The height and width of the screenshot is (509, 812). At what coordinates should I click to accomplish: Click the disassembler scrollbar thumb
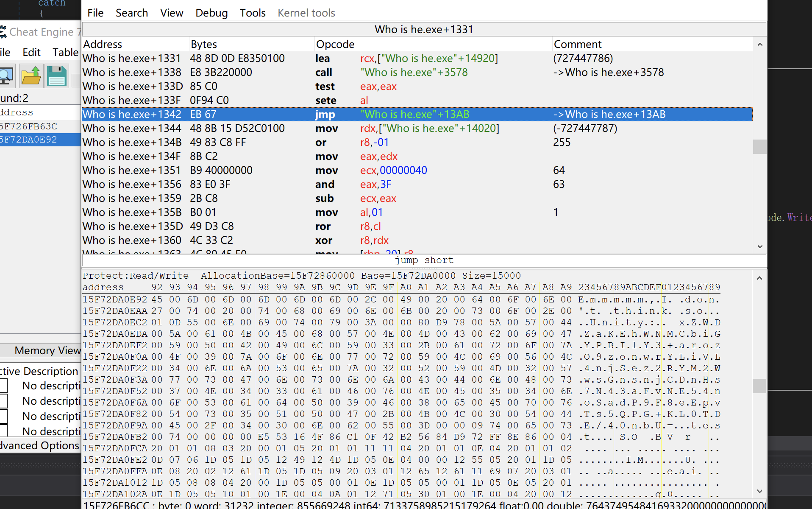759,147
